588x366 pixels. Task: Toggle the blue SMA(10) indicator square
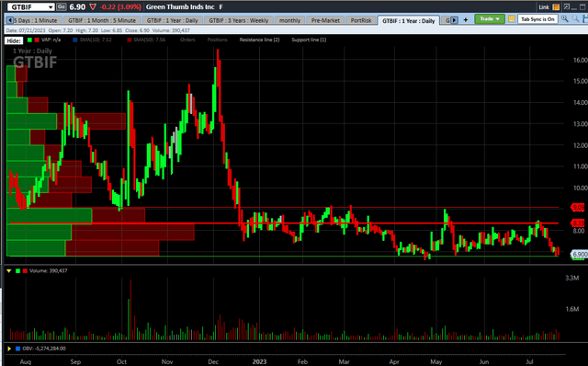(x=75, y=40)
